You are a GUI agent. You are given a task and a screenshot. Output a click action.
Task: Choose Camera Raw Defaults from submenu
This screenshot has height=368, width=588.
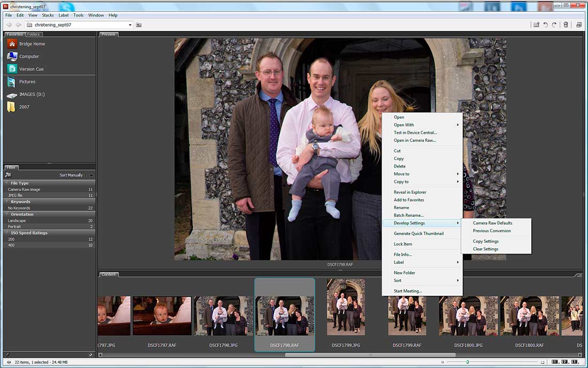[492, 223]
